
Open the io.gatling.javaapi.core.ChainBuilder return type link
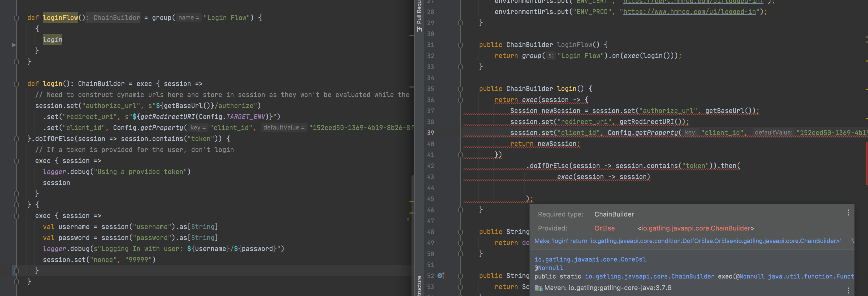point(649,276)
